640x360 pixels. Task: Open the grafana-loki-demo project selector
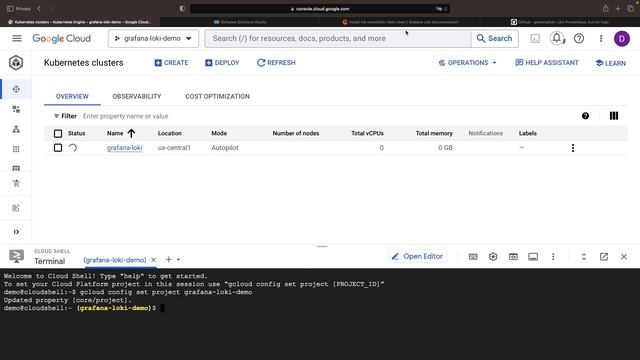153,38
